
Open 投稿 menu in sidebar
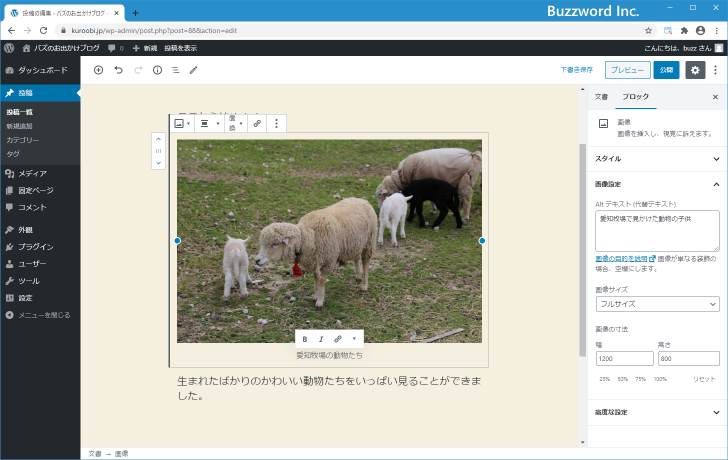coord(40,93)
